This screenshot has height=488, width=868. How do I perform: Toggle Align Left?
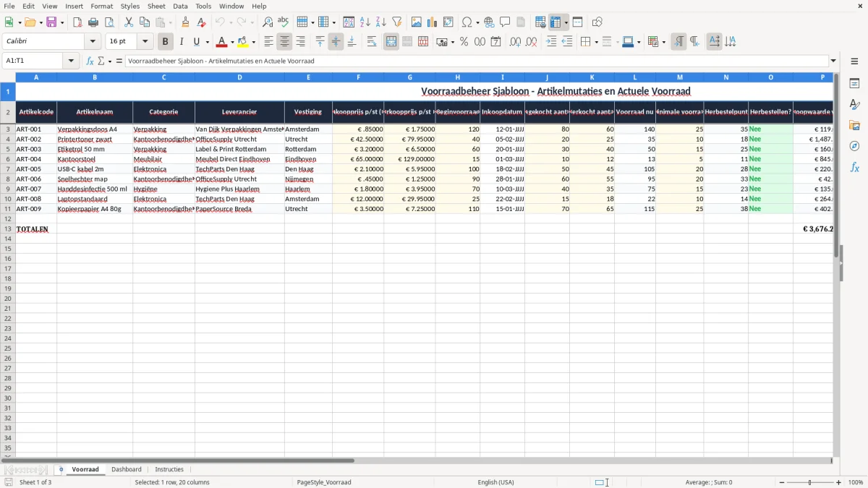(268, 42)
